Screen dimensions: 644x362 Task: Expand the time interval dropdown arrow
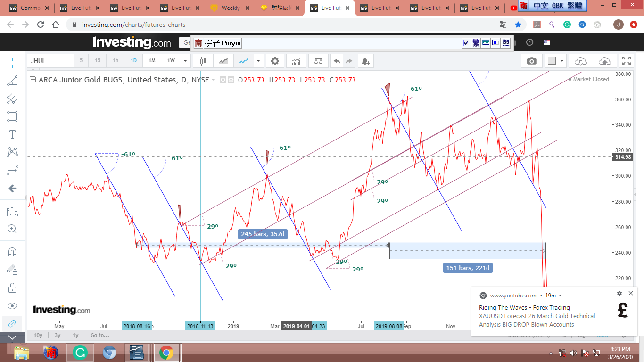click(x=185, y=61)
